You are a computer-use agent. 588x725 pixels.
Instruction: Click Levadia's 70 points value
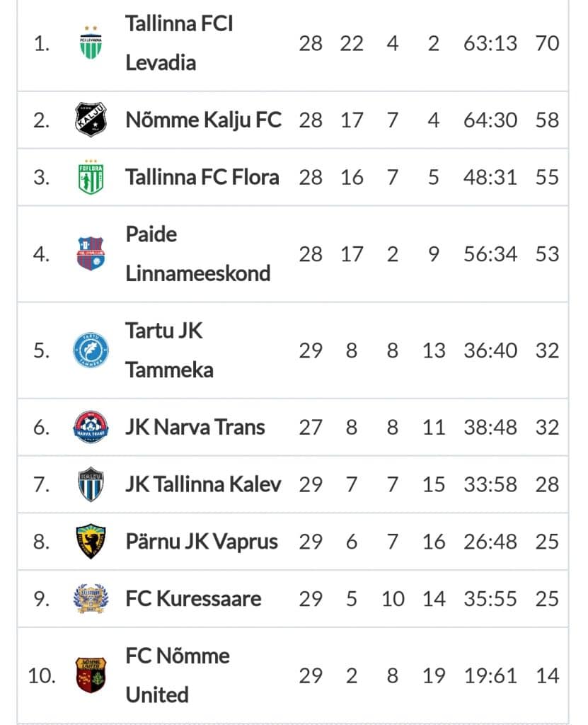click(x=548, y=43)
